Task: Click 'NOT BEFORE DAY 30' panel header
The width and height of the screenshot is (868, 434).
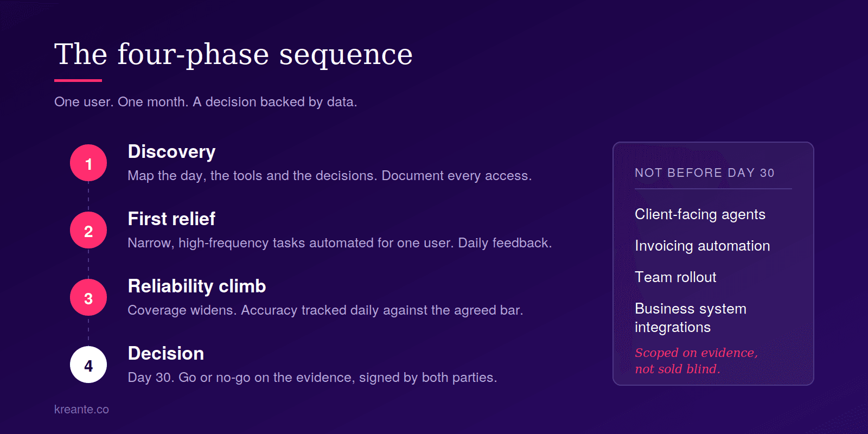Action: coord(705,173)
